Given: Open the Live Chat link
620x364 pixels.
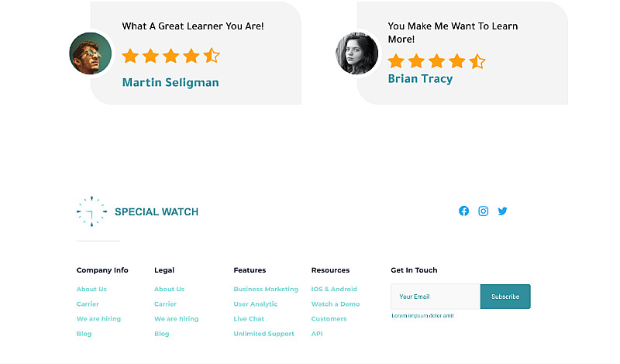Looking at the screenshot, I should (249, 319).
